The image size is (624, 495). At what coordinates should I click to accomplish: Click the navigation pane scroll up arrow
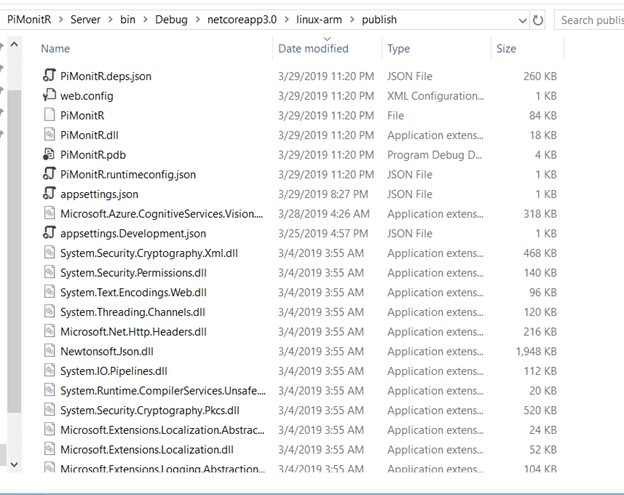pos(14,45)
